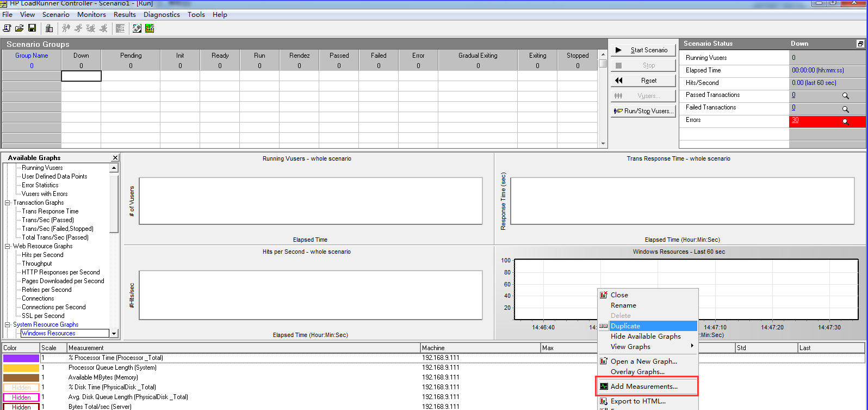Screen dimensions: 868x410
Task: Open the Monitors menu
Action: [x=91, y=15]
